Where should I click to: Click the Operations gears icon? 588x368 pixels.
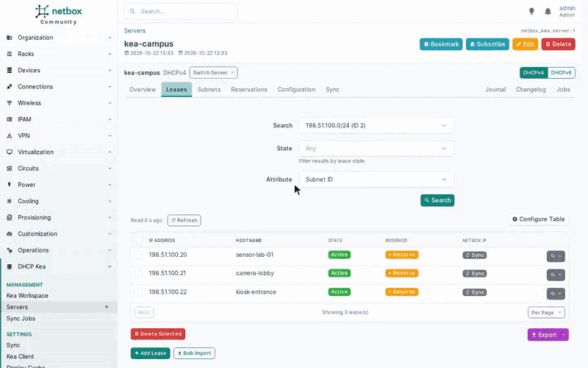click(x=10, y=250)
